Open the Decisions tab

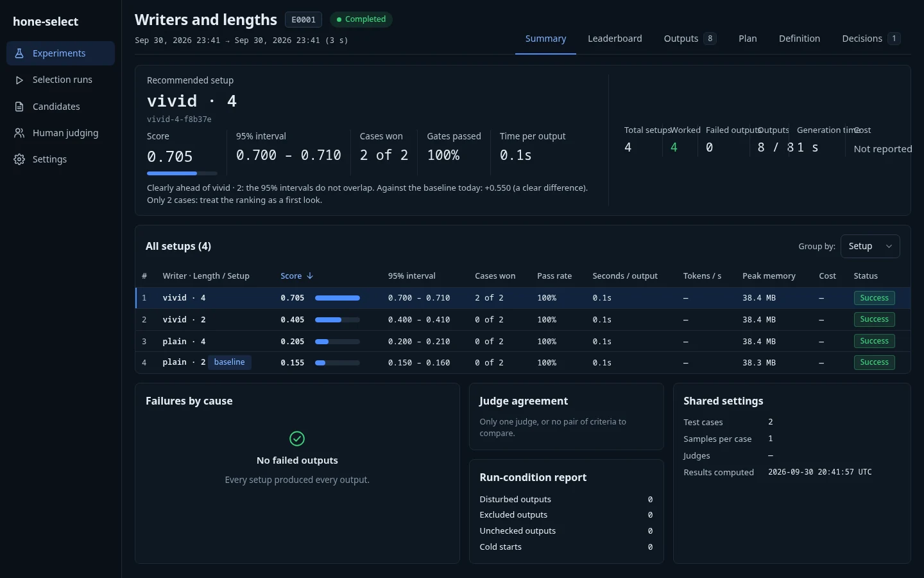(871, 39)
